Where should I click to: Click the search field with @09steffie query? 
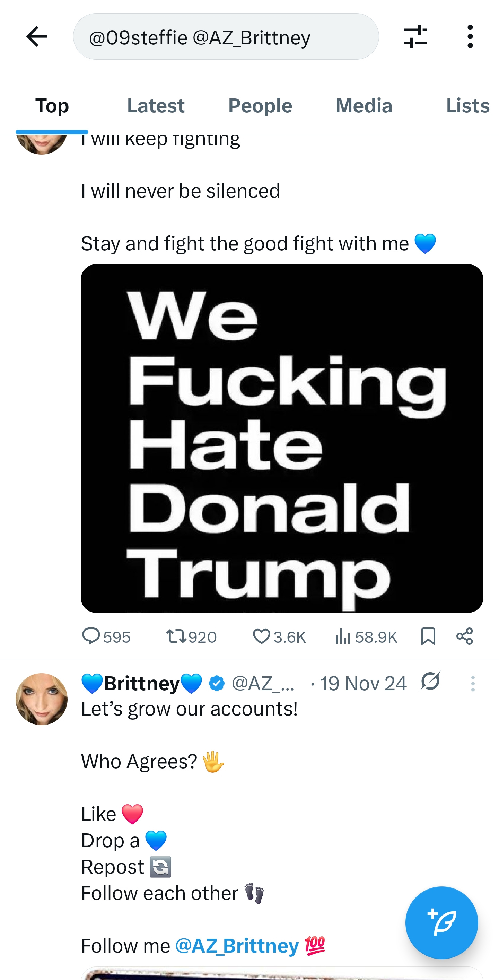(226, 37)
